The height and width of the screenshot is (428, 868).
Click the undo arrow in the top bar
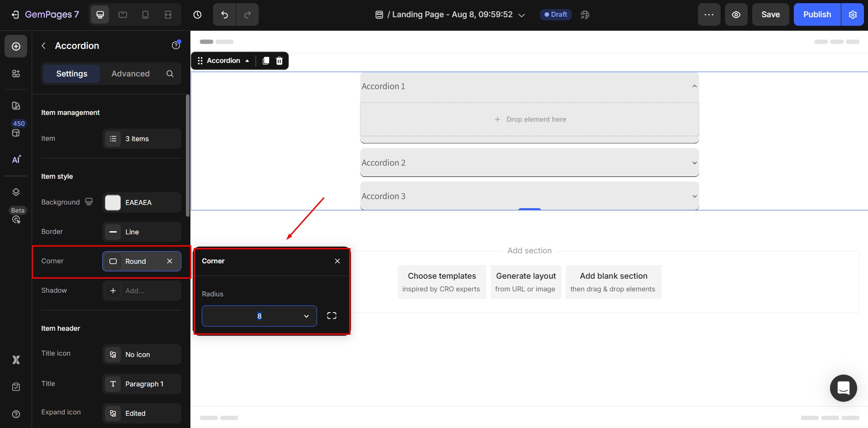pyautogui.click(x=224, y=14)
